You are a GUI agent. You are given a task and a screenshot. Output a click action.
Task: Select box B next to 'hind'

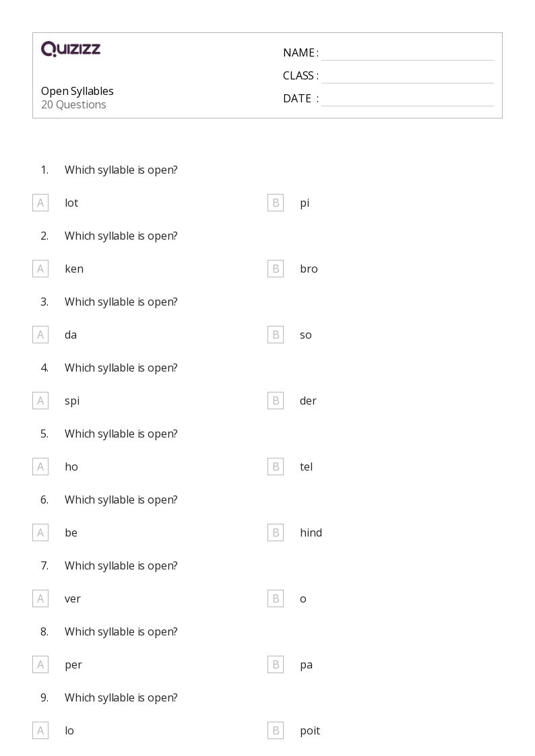276,532
